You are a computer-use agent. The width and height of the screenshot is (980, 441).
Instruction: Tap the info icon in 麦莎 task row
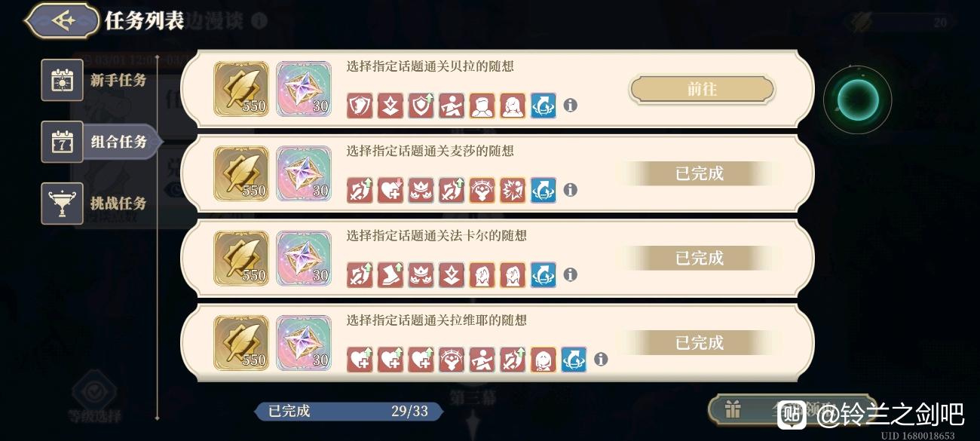coord(571,190)
